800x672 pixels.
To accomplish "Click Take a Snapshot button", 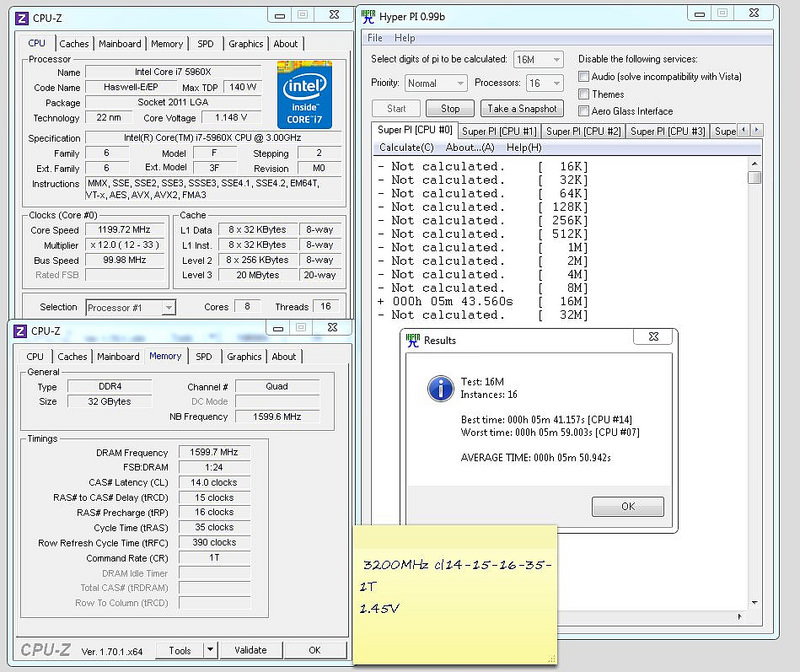I will [x=522, y=108].
